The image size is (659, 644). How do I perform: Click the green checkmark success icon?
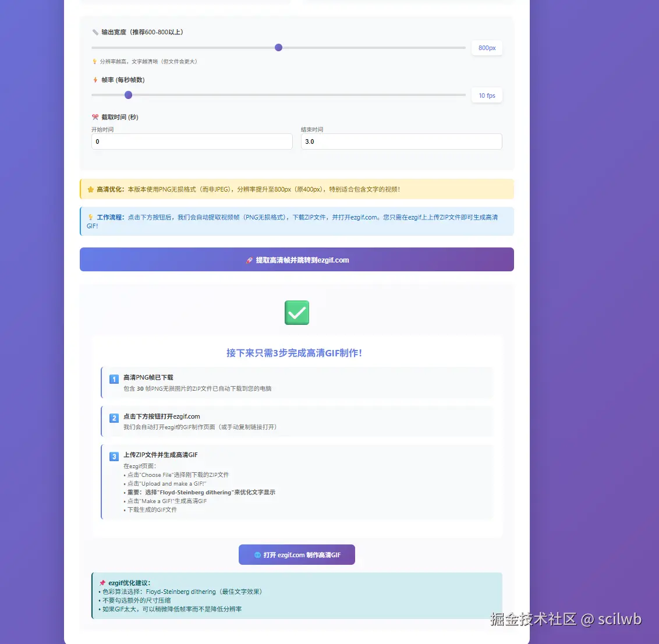tap(297, 312)
